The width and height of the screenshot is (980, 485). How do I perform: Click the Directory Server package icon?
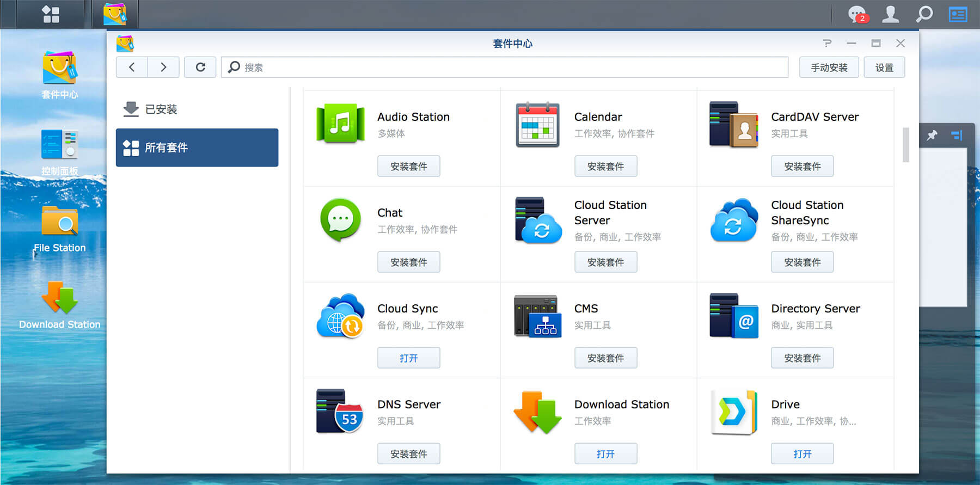[734, 316]
